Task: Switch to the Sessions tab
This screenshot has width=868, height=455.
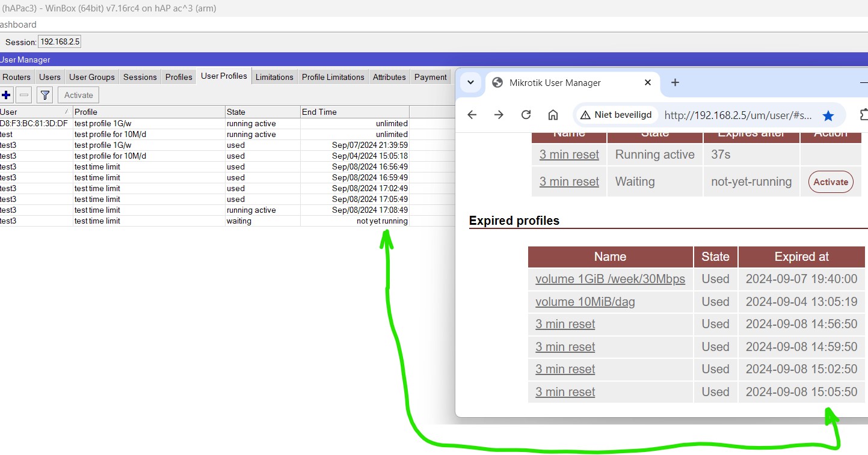Action: pos(140,77)
